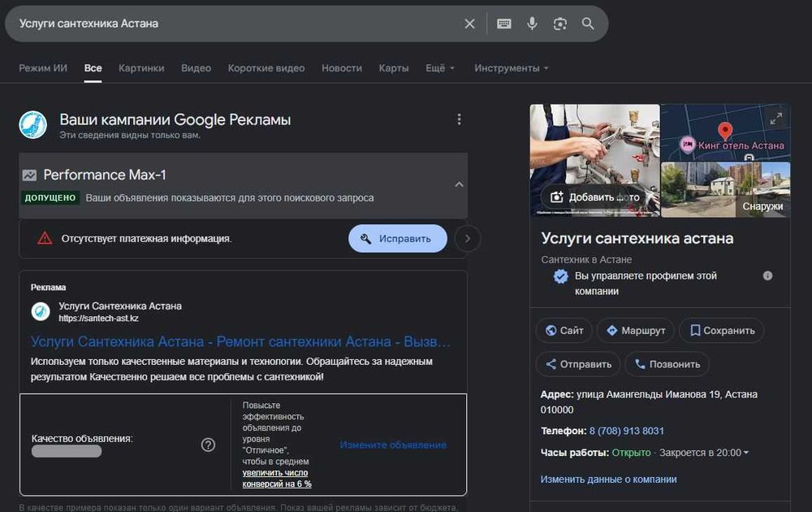Viewport: 812px width, 512px height.
Task: Click Отсутствует платежная информация message
Action: coord(146,239)
